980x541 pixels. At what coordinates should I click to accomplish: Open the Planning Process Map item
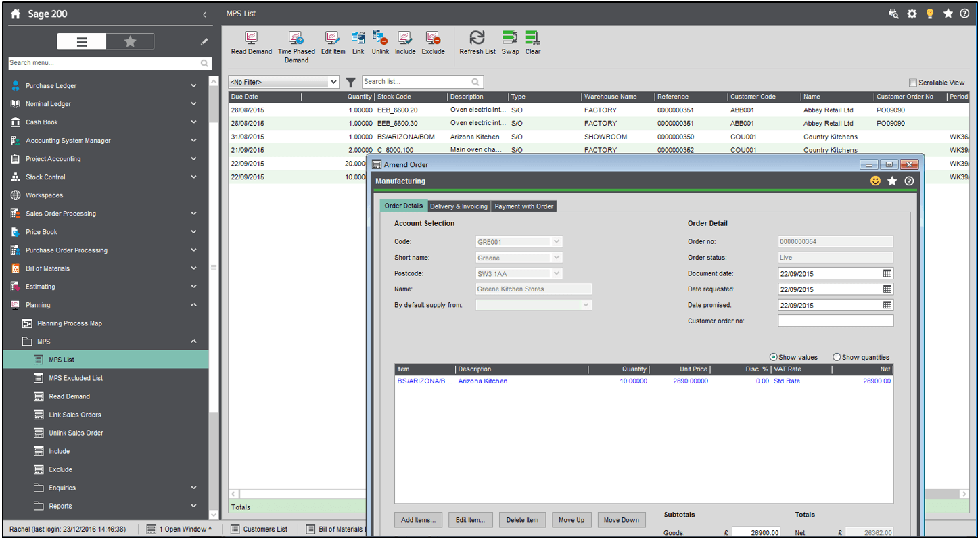point(70,323)
